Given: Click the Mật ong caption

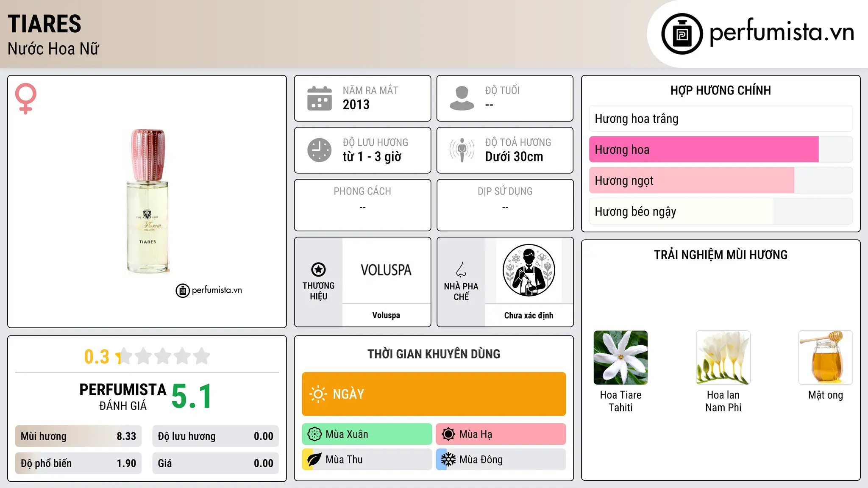Looking at the screenshot, I should pos(826,395).
